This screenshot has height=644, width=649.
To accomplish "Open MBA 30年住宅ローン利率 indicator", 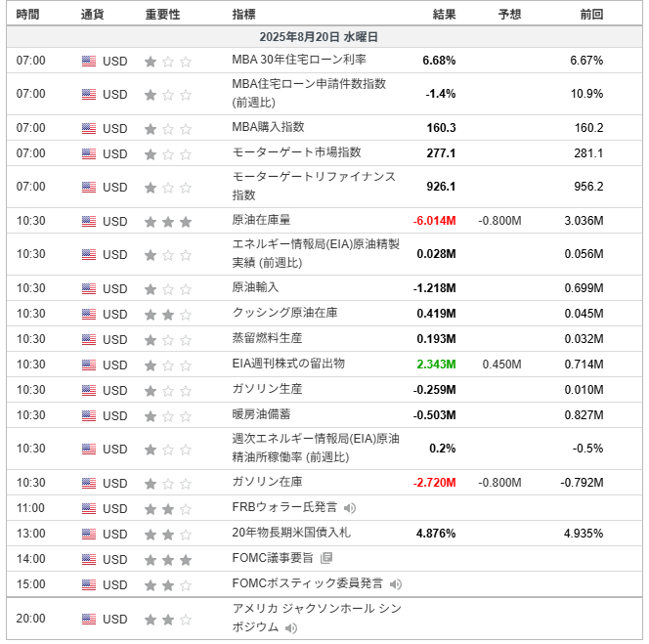I will (299, 60).
